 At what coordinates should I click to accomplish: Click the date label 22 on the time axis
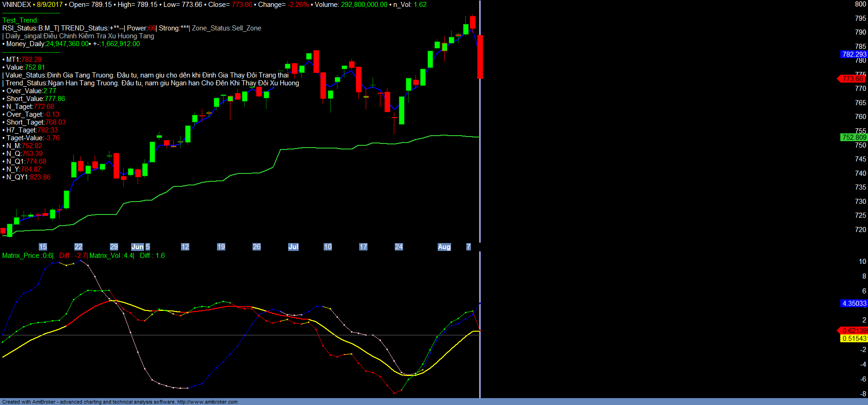(78, 247)
